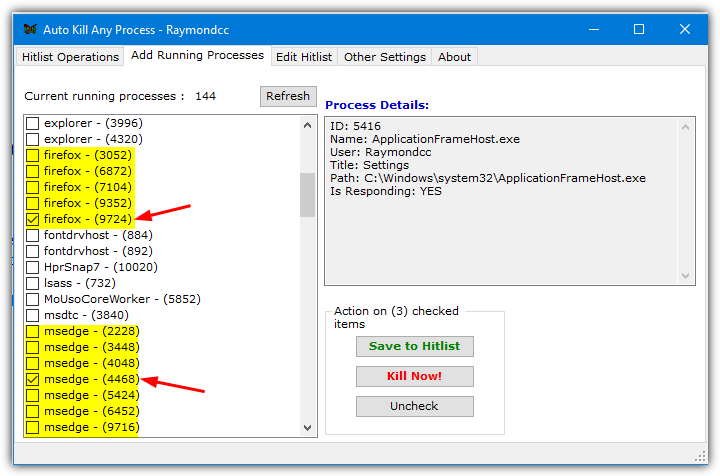The height and width of the screenshot is (476, 720).
Task: Tick firefox (6872) checkbox
Action: point(33,171)
